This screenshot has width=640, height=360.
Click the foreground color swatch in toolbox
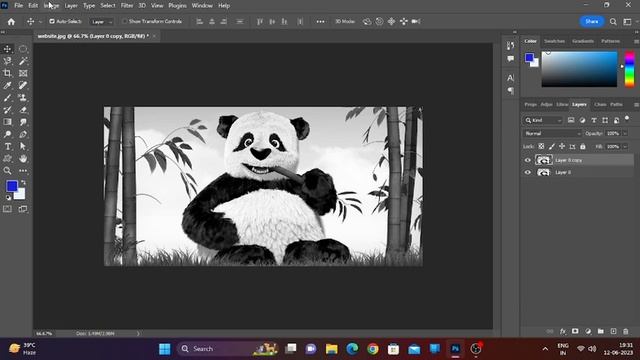[12, 187]
